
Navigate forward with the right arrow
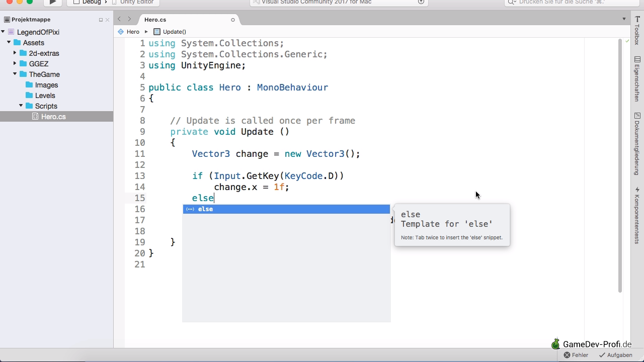(129, 19)
